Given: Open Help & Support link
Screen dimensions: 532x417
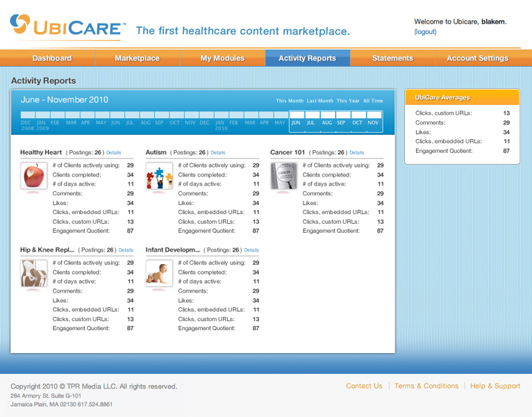Looking at the screenshot, I should (495, 386).
